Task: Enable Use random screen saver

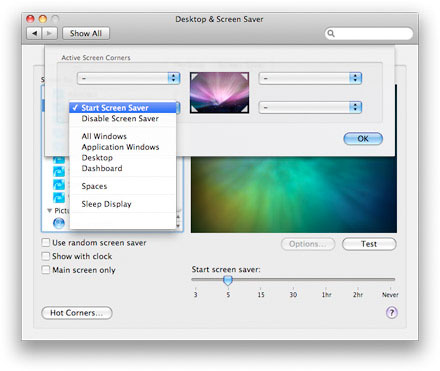Action: click(46, 242)
